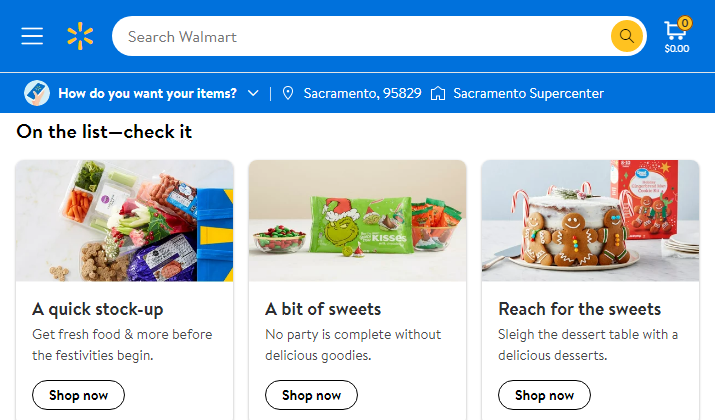Open the hamburger navigation menu
The image size is (715, 420).
point(32,36)
